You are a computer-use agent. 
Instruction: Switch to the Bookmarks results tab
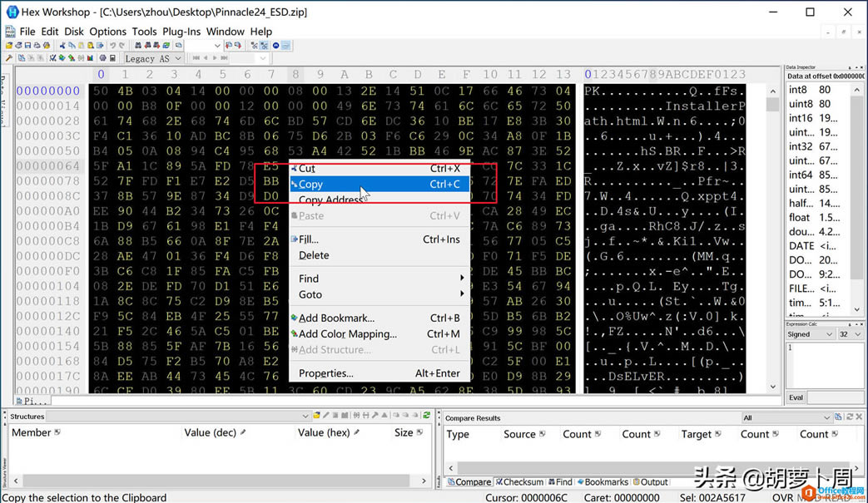603,482
